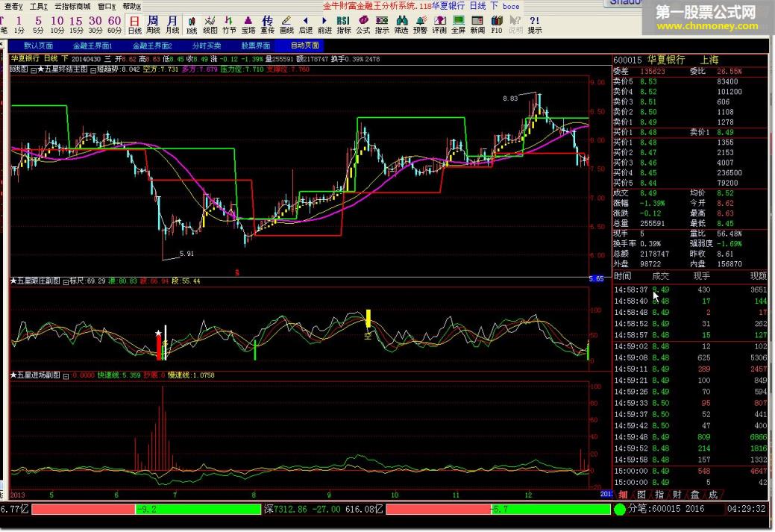Screen dimensions: 775x532
Task: Select the 画线 drawing pencil tool
Action: pos(286,25)
